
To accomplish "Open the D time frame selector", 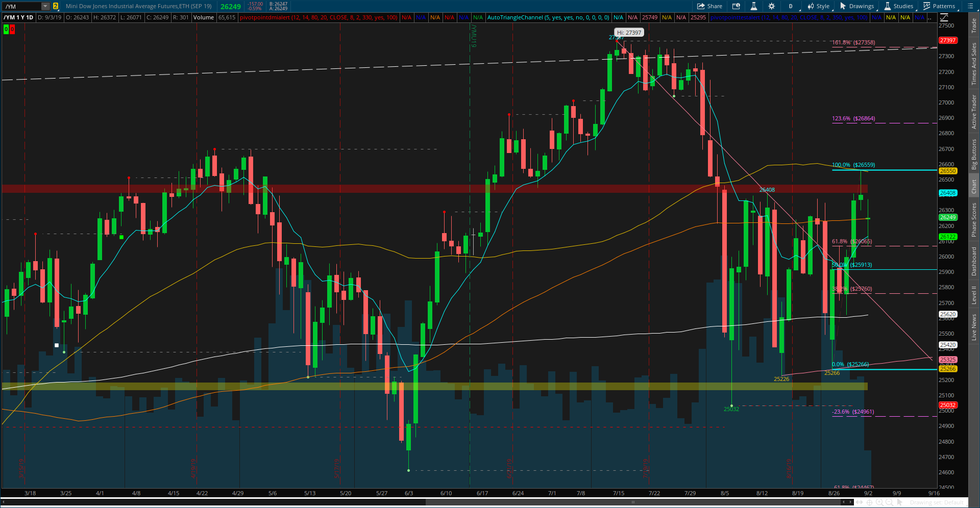I will [791, 6].
